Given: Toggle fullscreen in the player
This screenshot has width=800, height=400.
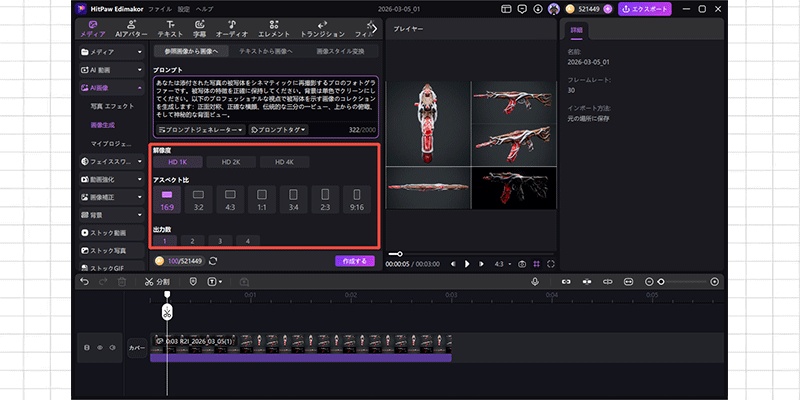Looking at the screenshot, I should click(x=551, y=264).
